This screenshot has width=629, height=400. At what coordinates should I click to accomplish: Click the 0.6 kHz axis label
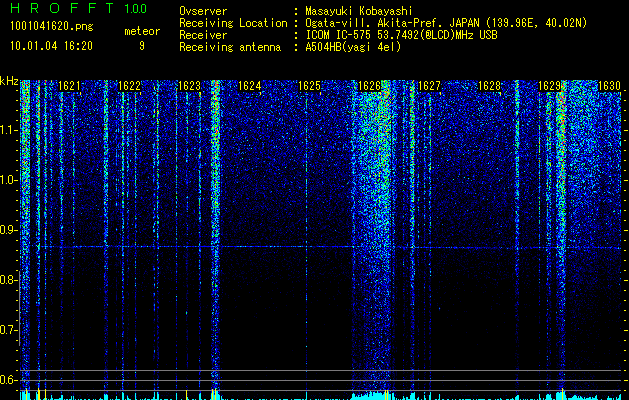coord(8,380)
